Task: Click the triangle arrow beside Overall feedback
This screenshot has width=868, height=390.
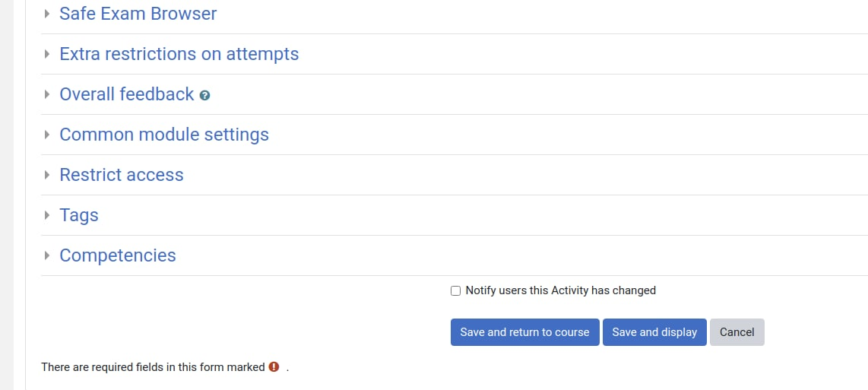Action: coord(47,94)
